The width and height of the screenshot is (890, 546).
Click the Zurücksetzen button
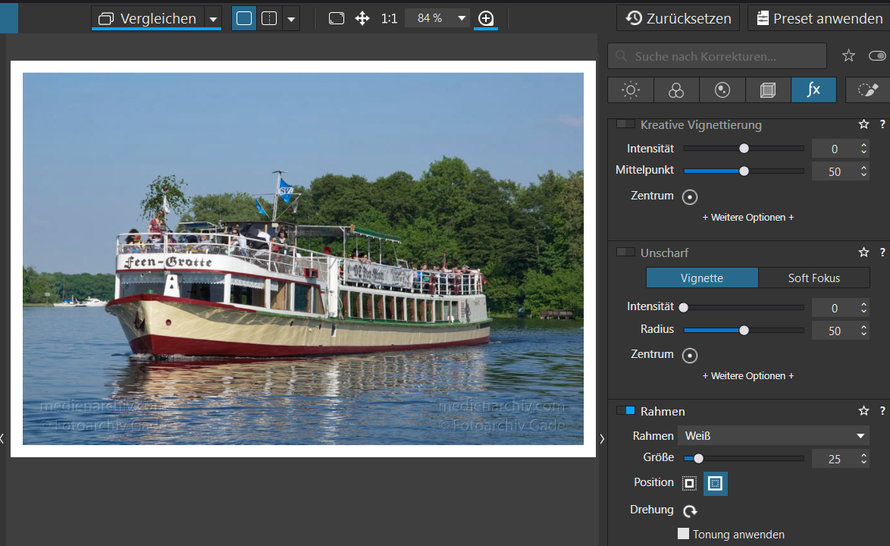coord(678,19)
